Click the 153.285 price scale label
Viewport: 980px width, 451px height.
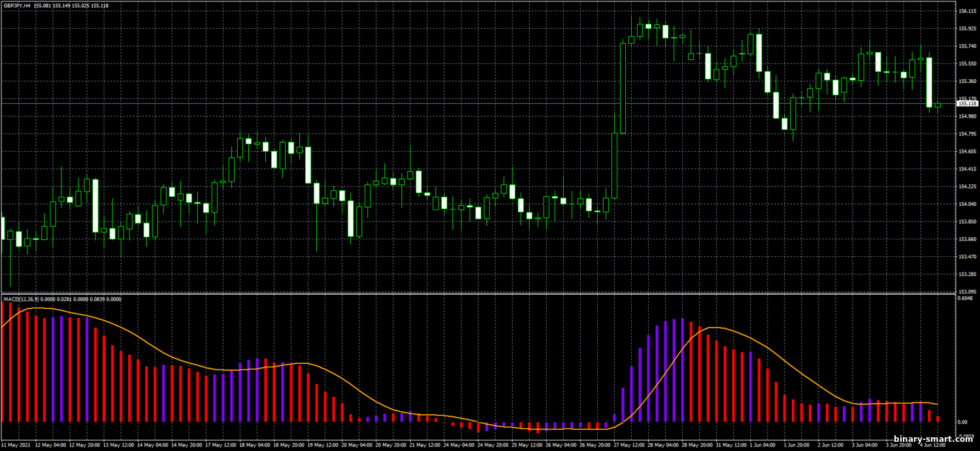tap(968, 275)
